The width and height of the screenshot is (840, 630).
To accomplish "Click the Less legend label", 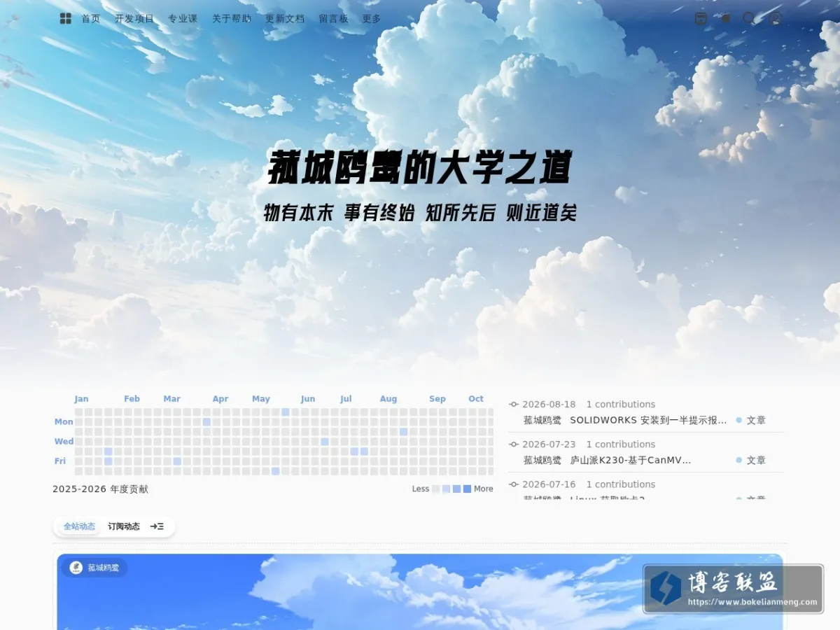I will [x=421, y=489].
